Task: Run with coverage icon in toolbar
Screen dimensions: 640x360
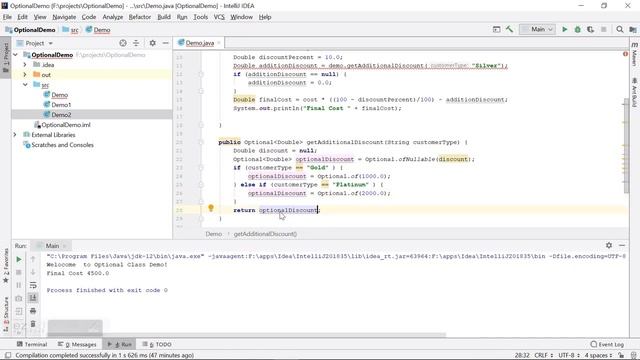Action: pos(590,29)
